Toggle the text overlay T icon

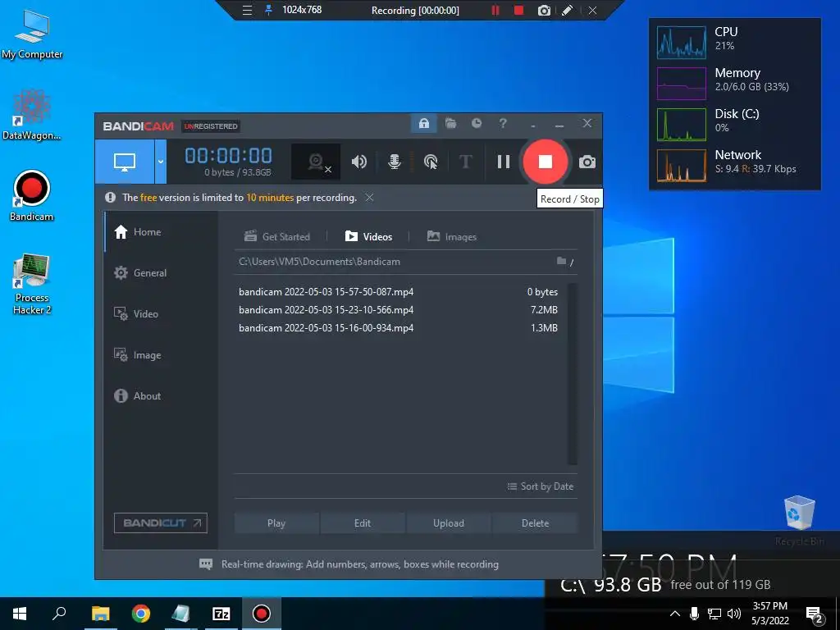tap(466, 162)
